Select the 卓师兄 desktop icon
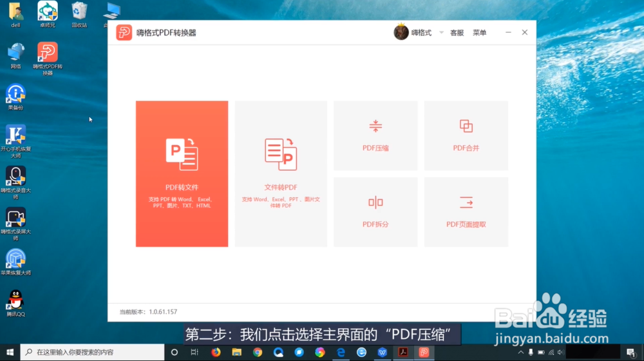The image size is (644, 361). (x=47, y=14)
